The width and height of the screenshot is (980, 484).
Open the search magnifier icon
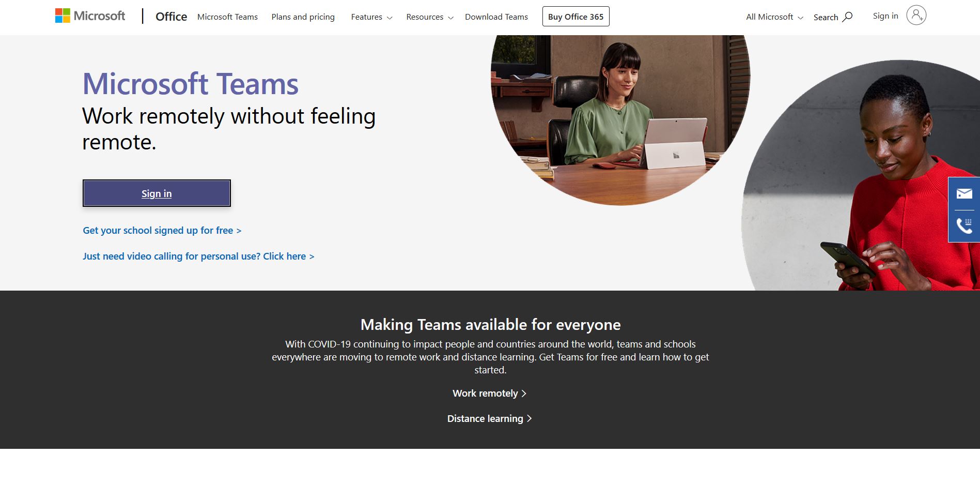[x=847, y=17]
